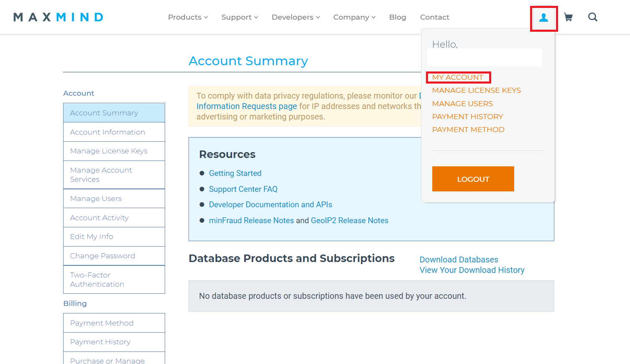The image size is (630, 364).
Task: Select My Account in user menu
Action: coord(458,77)
